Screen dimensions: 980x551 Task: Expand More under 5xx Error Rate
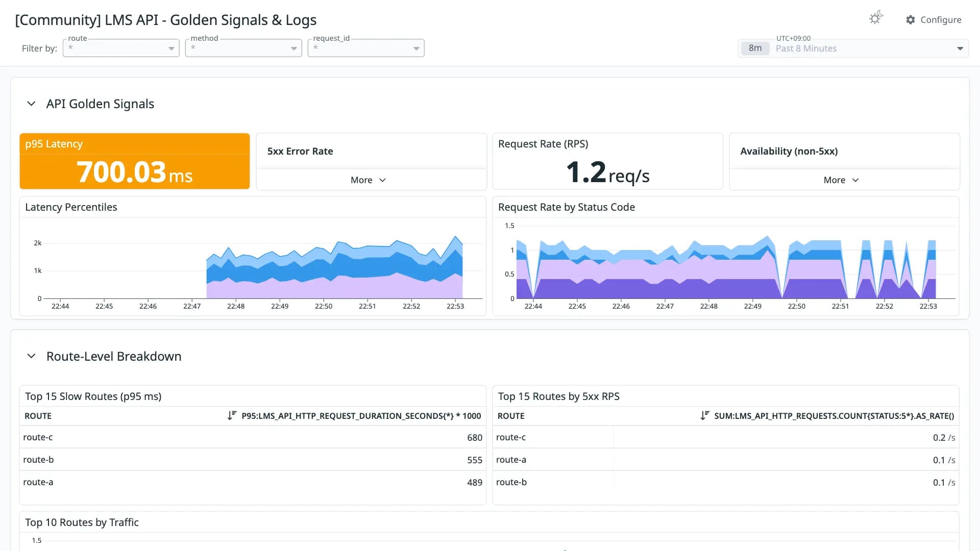click(368, 180)
